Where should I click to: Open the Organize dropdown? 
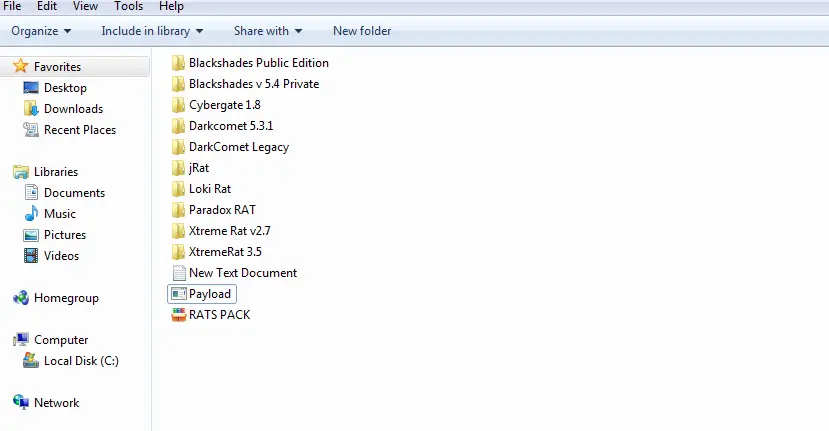pos(41,31)
